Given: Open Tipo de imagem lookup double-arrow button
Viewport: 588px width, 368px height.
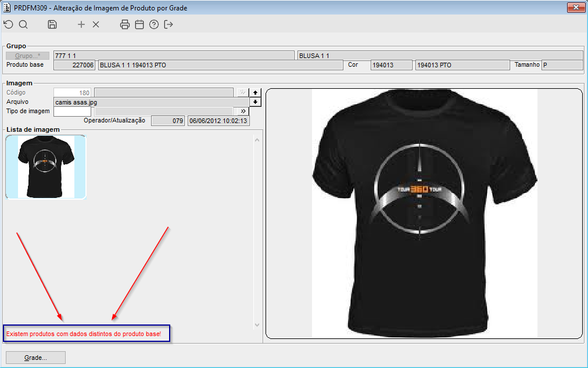Looking at the screenshot, I should click(x=243, y=111).
